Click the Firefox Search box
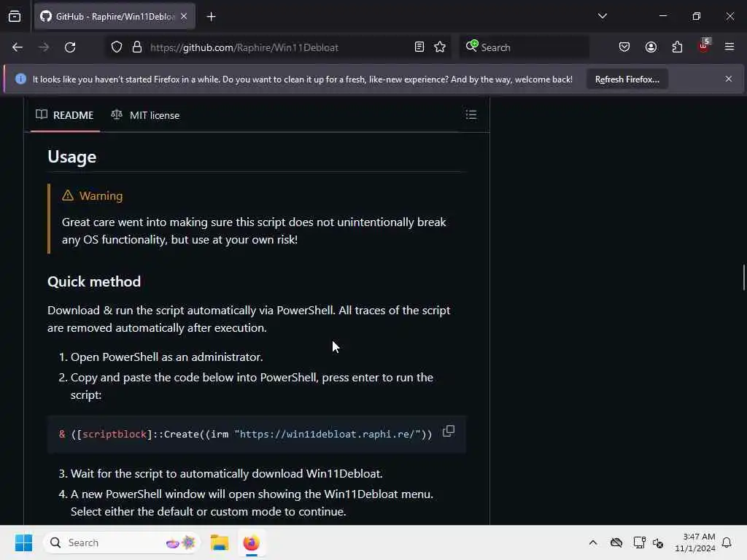The height and width of the screenshot is (560, 747). (x=524, y=47)
